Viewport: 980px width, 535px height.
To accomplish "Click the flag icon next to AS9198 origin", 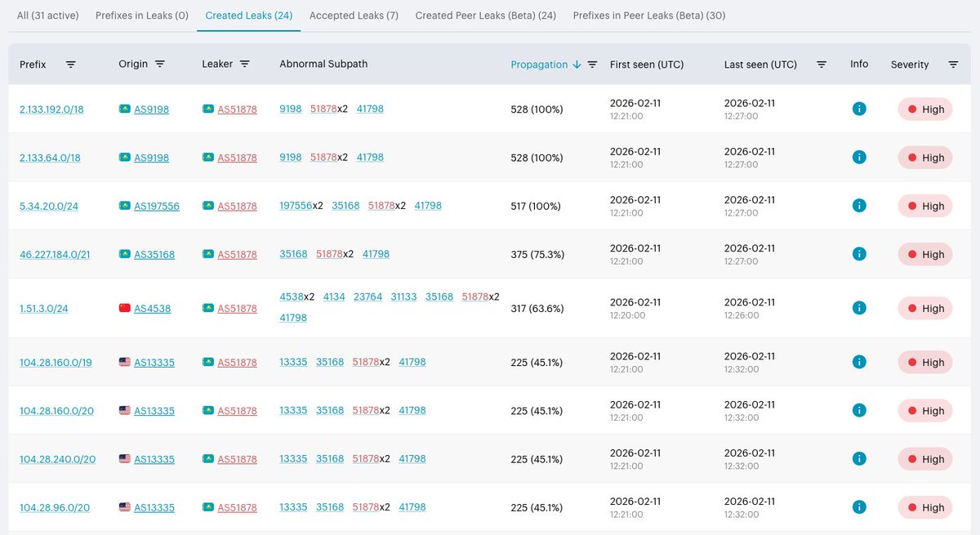I will pos(123,109).
